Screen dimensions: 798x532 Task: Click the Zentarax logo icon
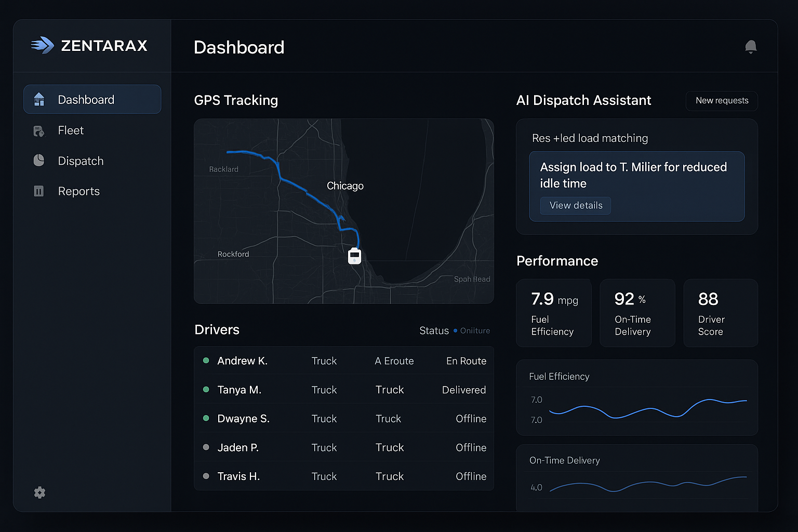click(42, 45)
